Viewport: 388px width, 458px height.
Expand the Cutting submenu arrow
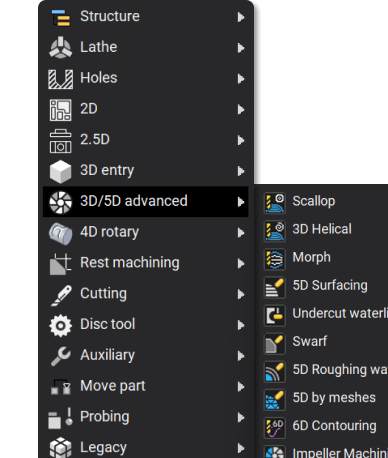(x=241, y=294)
